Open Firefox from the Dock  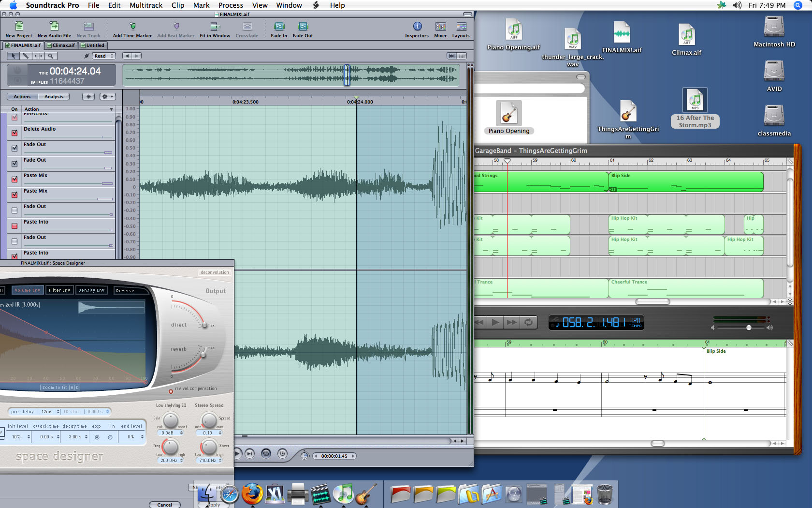coord(252,494)
